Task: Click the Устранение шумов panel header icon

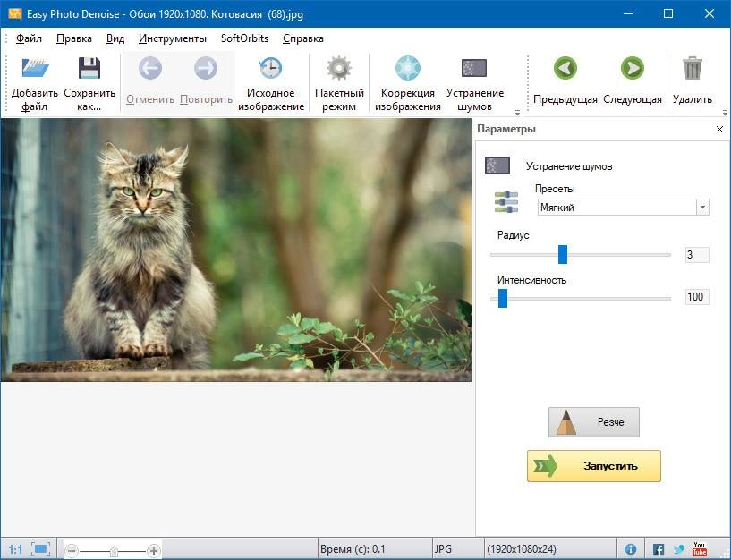Action: coord(497,165)
